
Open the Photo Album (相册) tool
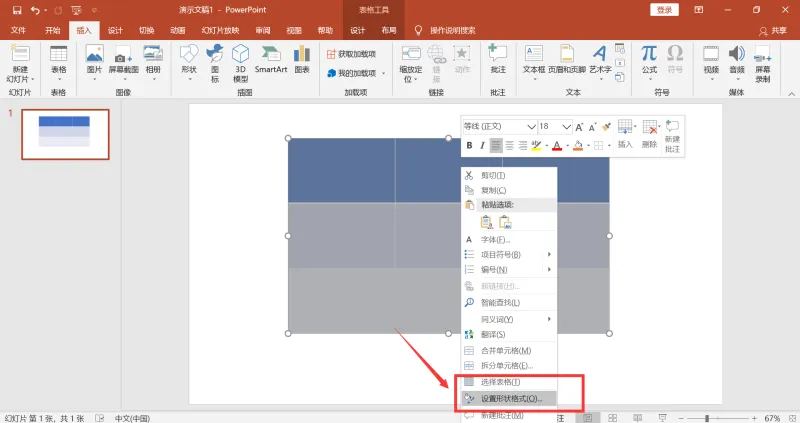pos(153,63)
